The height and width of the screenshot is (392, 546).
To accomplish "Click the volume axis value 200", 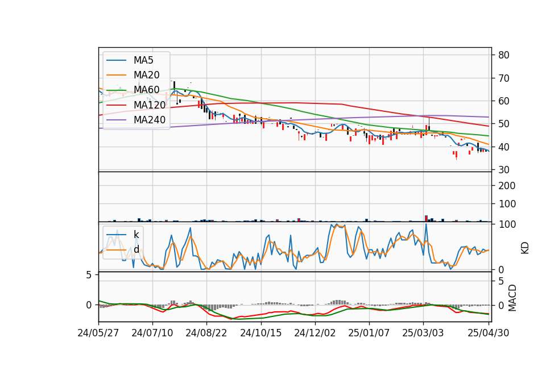I will (507, 186).
